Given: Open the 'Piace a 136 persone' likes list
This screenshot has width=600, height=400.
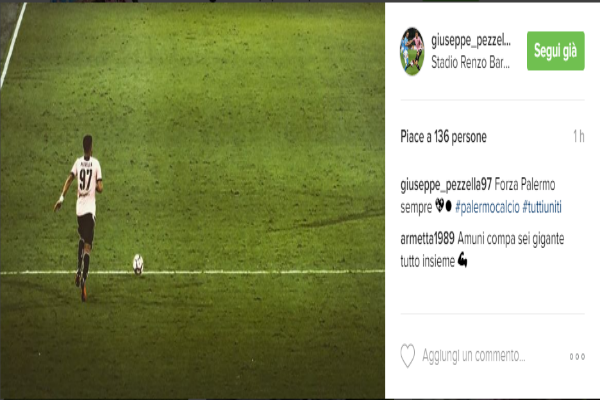Looking at the screenshot, I should (x=443, y=137).
